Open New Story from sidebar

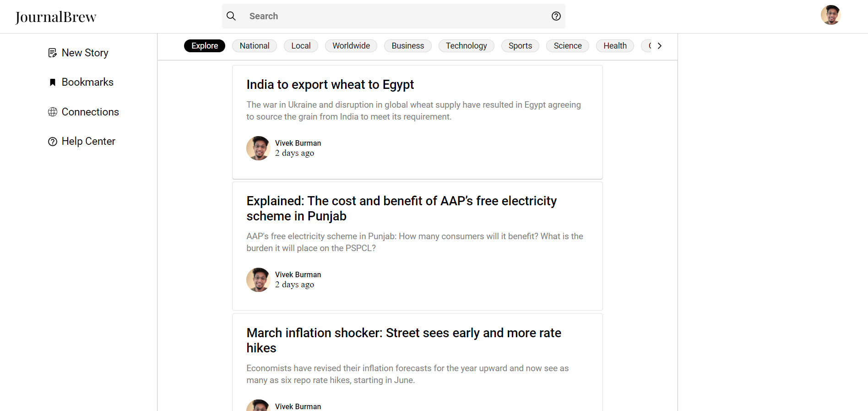(x=85, y=53)
